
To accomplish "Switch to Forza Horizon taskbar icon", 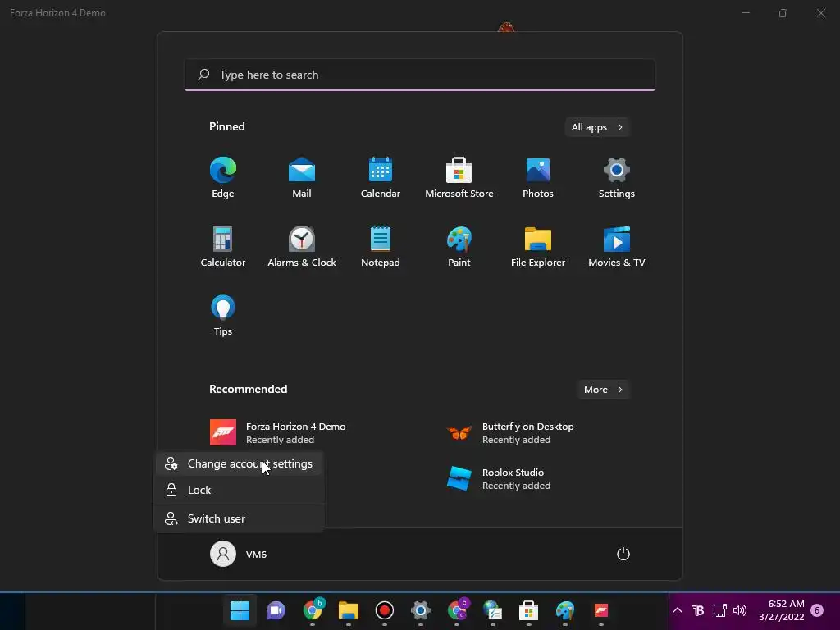I will 601,610.
